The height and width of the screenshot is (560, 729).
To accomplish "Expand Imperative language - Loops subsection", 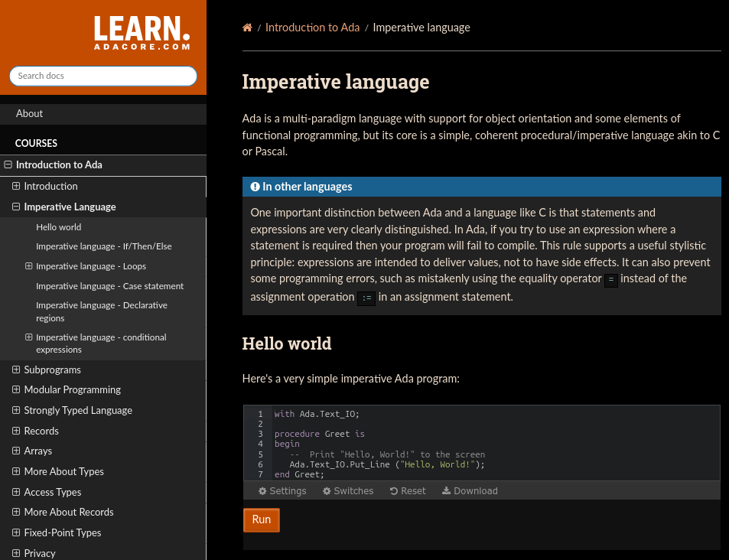I will (29, 266).
